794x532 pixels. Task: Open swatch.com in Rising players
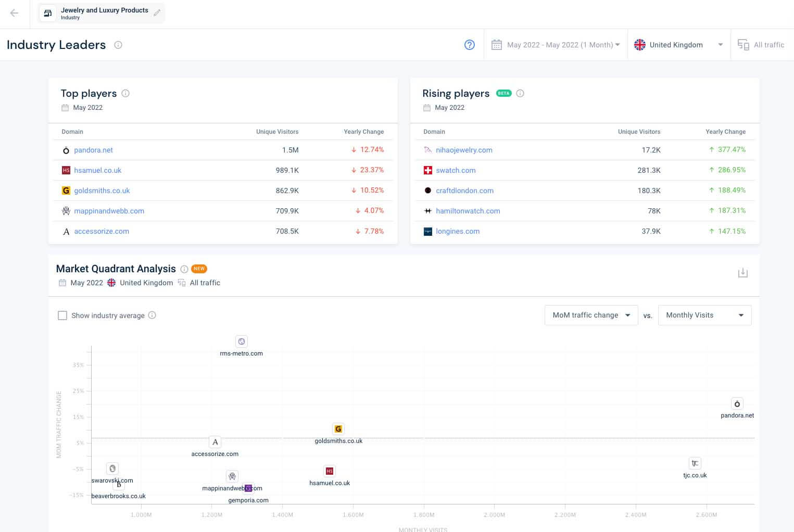[x=456, y=170]
